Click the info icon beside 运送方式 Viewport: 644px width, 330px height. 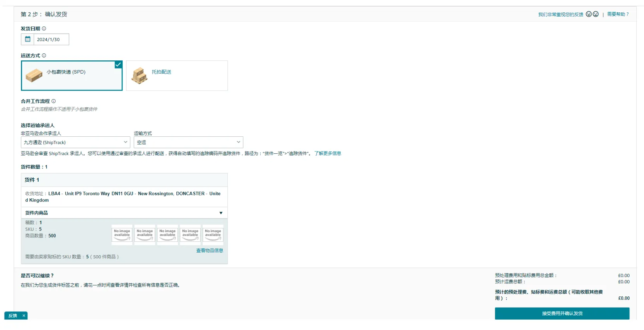click(x=44, y=56)
